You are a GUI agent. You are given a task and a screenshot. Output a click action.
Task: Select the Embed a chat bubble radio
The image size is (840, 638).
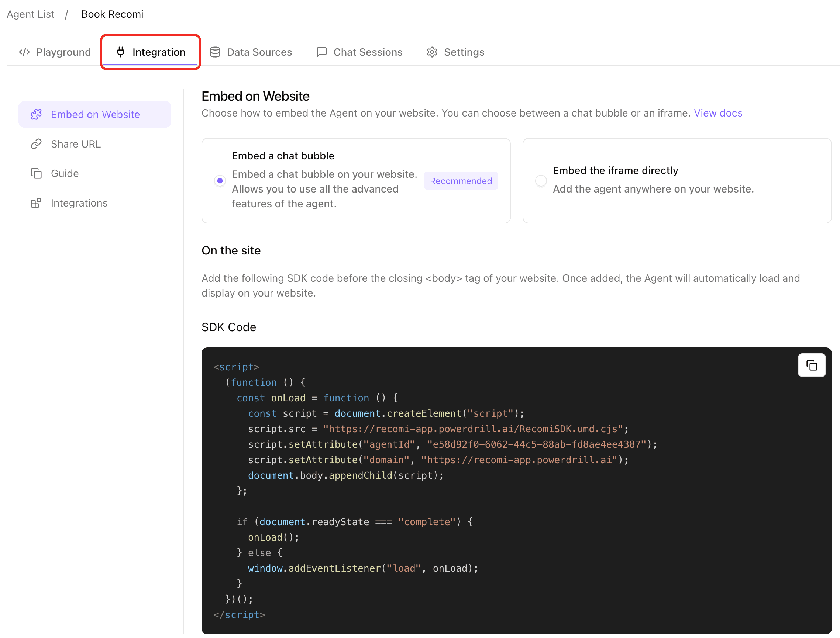[220, 181]
